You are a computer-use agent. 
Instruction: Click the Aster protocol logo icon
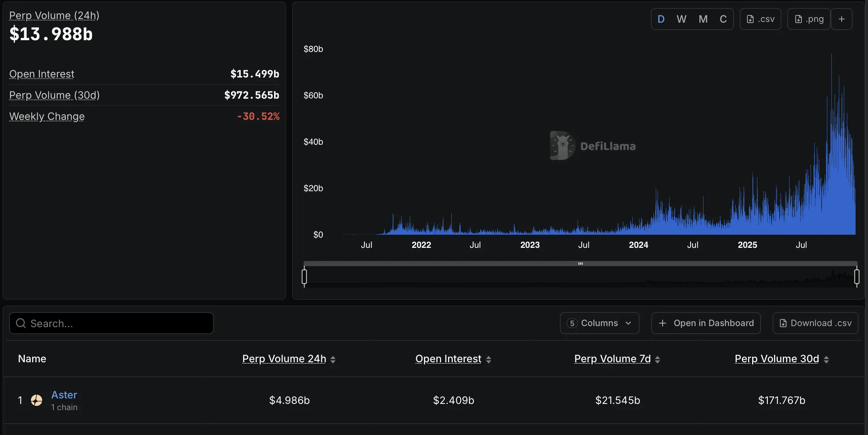37,400
